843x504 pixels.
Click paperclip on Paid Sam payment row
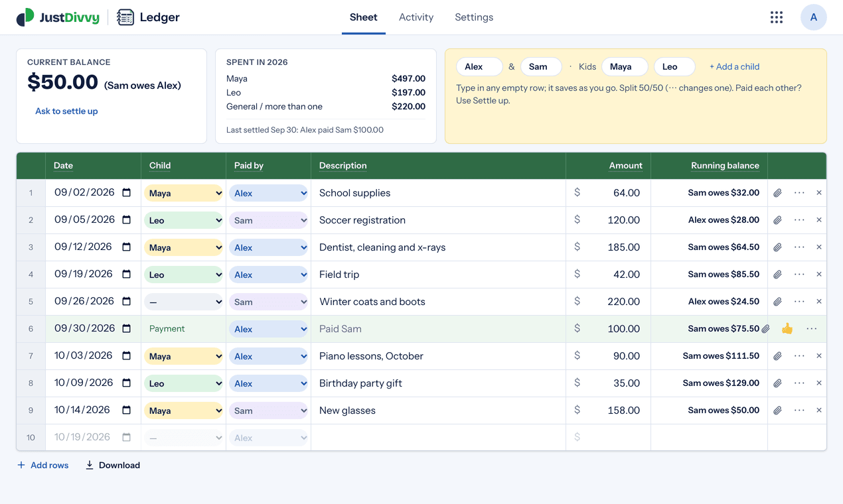(765, 329)
